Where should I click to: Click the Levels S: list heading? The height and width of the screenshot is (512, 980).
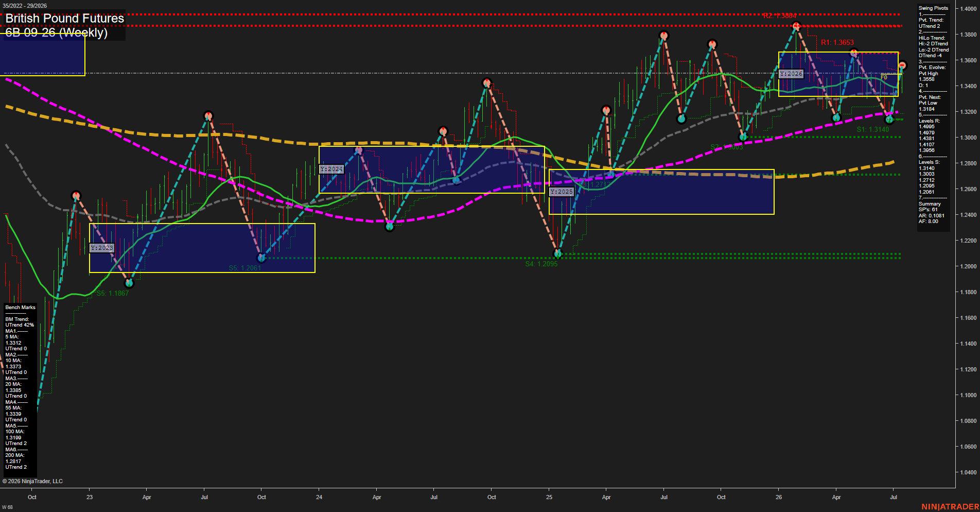pos(929,162)
